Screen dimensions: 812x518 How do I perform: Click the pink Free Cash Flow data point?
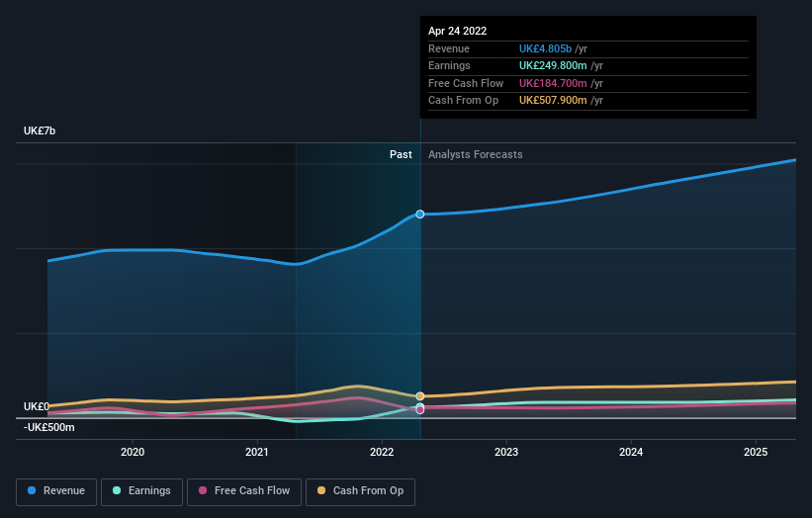coord(420,410)
